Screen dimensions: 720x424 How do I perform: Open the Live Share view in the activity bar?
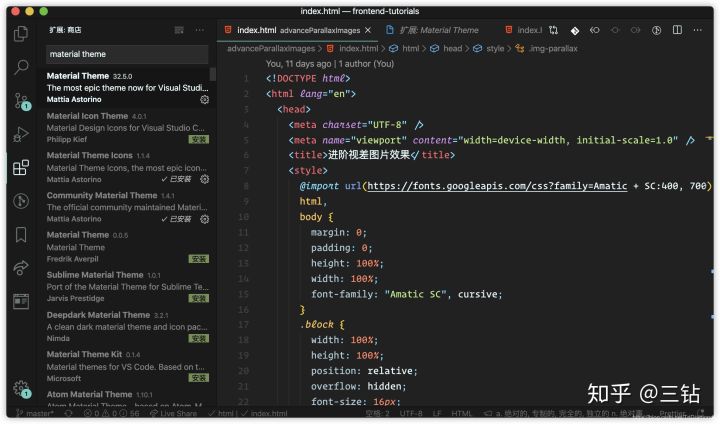click(x=21, y=267)
